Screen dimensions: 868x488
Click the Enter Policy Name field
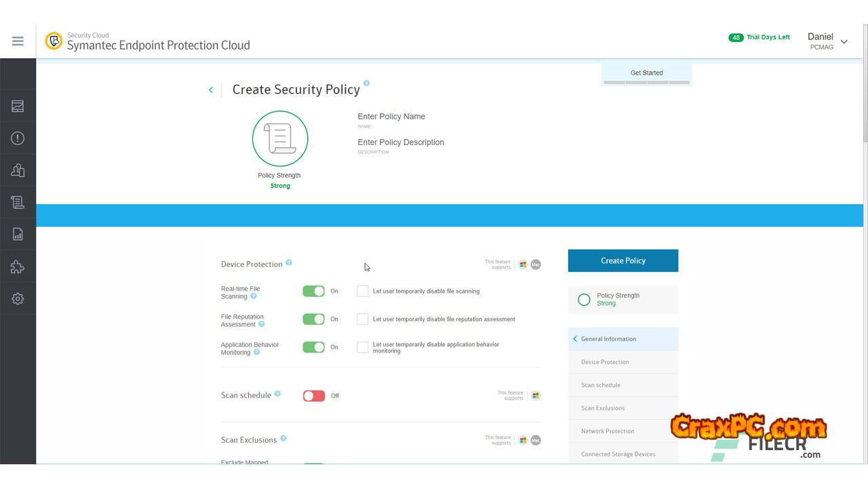coord(391,117)
